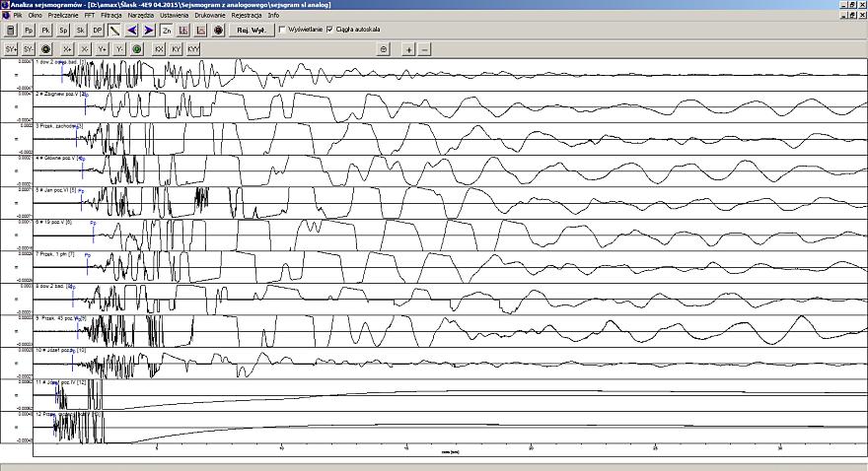Click the KYY toolbar button

click(x=193, y=49)
